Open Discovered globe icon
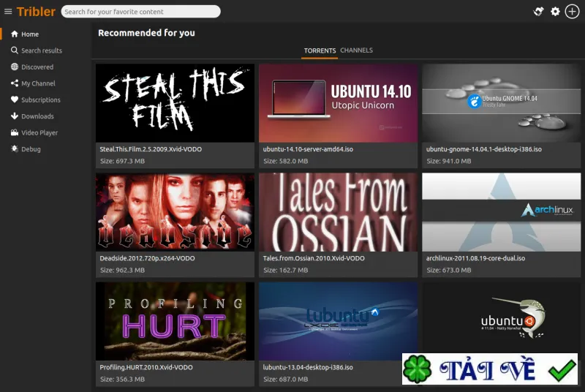Image resolution: width=585 pixels, height=392 pixels. click(x=15, y=67)
